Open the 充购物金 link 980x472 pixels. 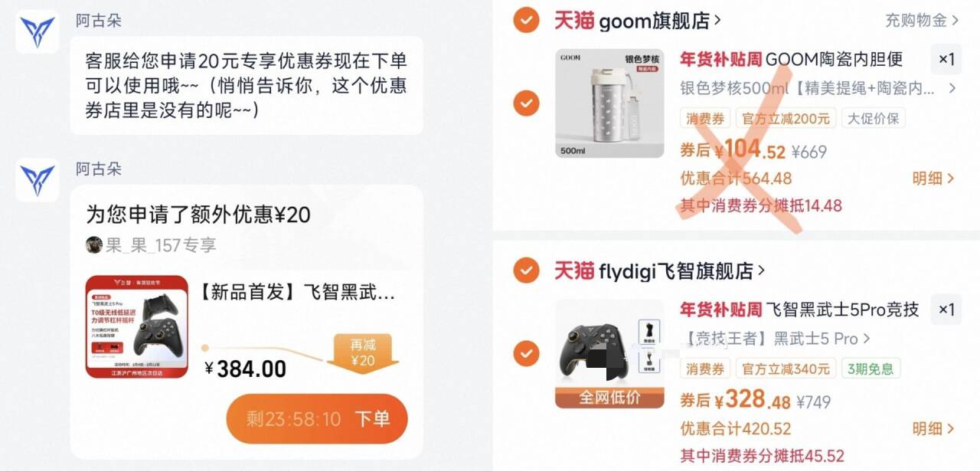[x=922, y=21]
